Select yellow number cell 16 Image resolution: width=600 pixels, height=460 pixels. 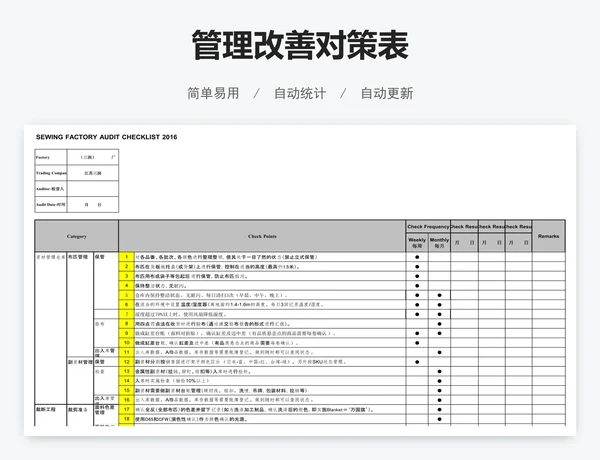[x=127, y=400]
